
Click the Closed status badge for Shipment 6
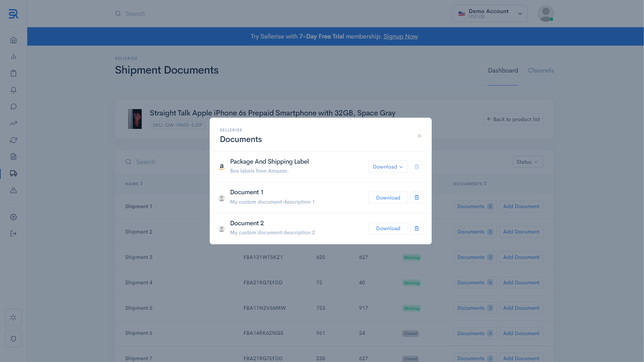click(410, 334)
